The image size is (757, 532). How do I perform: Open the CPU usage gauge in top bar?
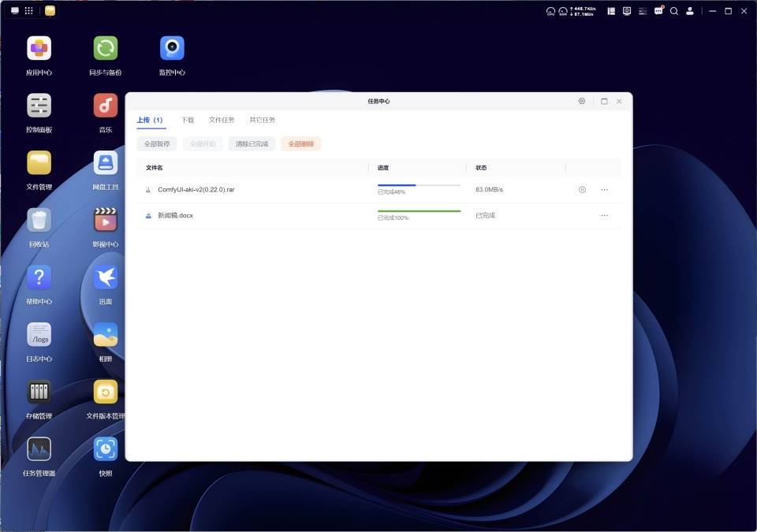coord(550,11)
